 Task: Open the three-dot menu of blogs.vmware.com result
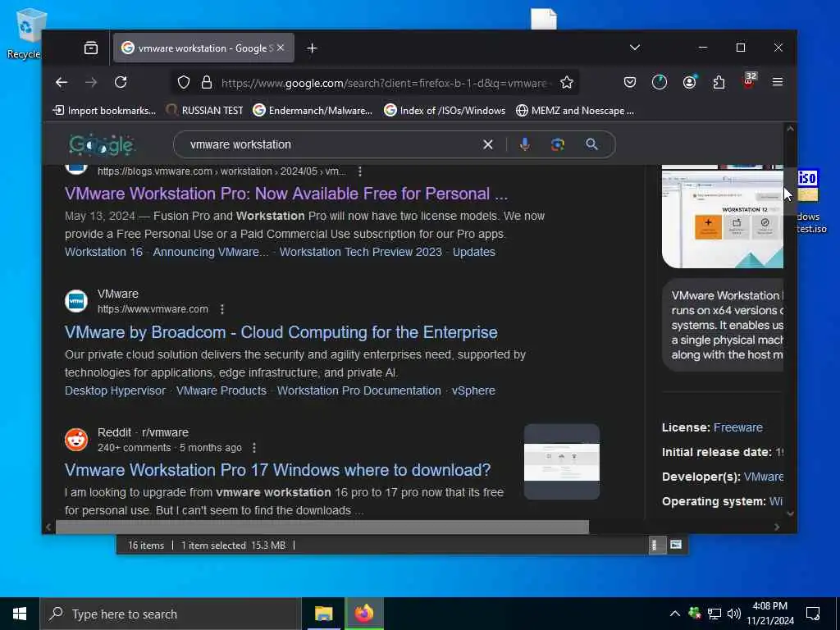(360, 171)
